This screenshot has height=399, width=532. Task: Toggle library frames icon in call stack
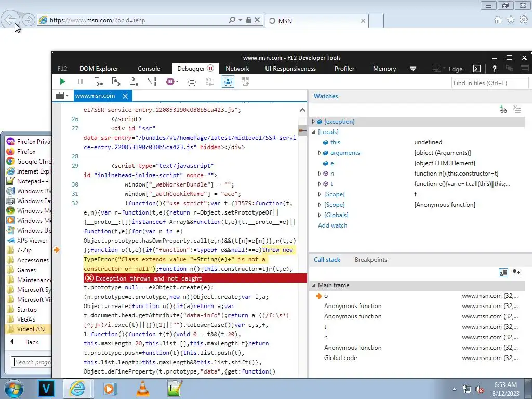(503, 272)
